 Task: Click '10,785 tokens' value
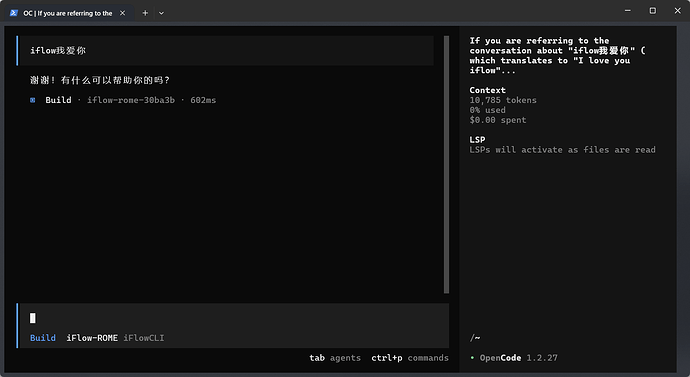503,100
